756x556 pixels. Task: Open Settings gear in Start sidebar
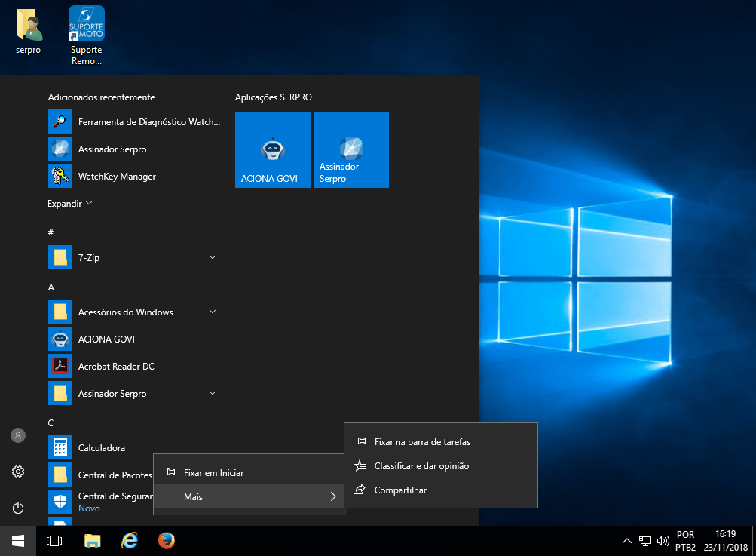coord(18,472)
